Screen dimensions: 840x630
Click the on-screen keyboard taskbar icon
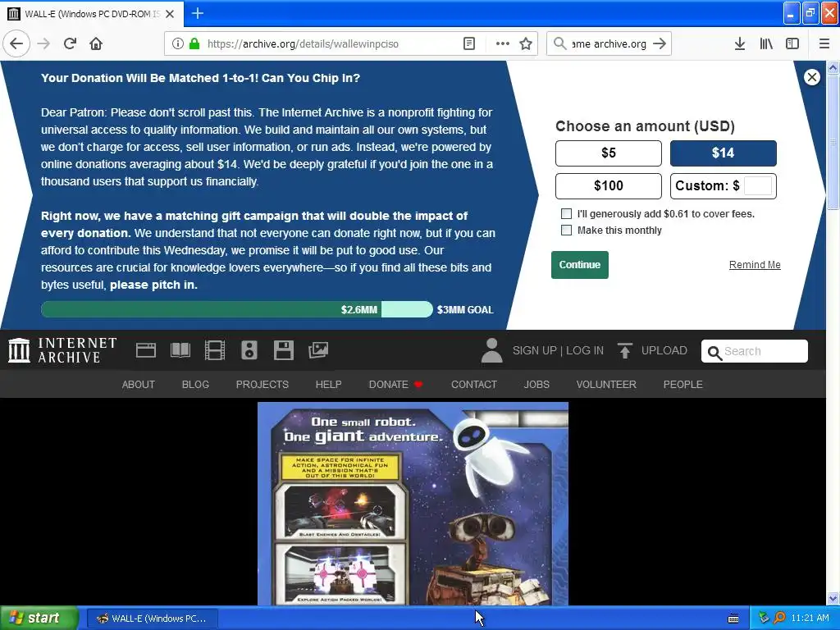click(x=733, y=619)
